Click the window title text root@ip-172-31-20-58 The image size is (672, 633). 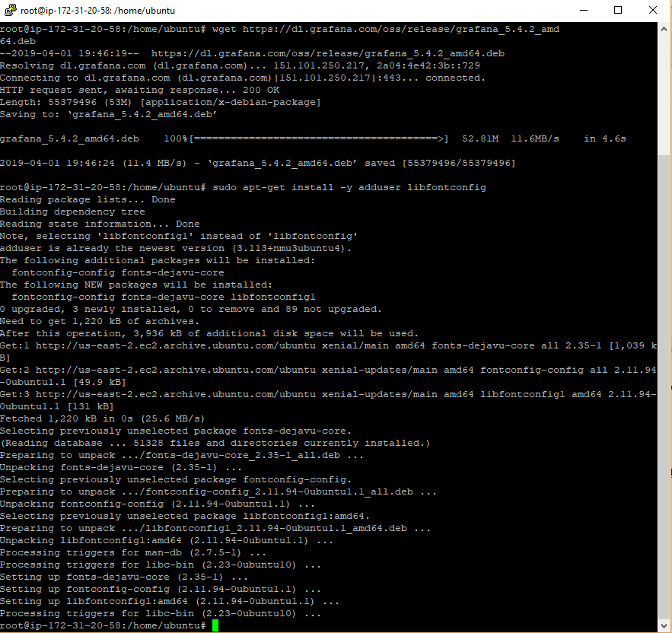(65, 11)
